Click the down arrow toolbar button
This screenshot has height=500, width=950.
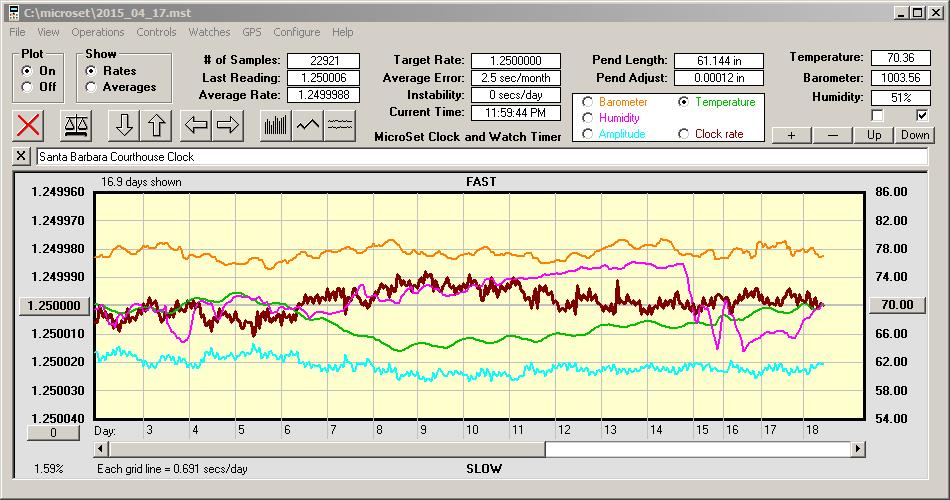pos(124,125)
